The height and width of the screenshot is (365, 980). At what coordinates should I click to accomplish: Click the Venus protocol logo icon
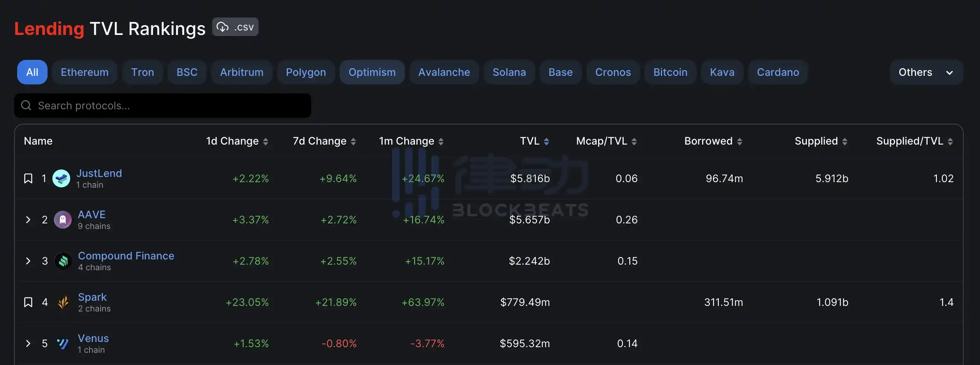point(63,343)
